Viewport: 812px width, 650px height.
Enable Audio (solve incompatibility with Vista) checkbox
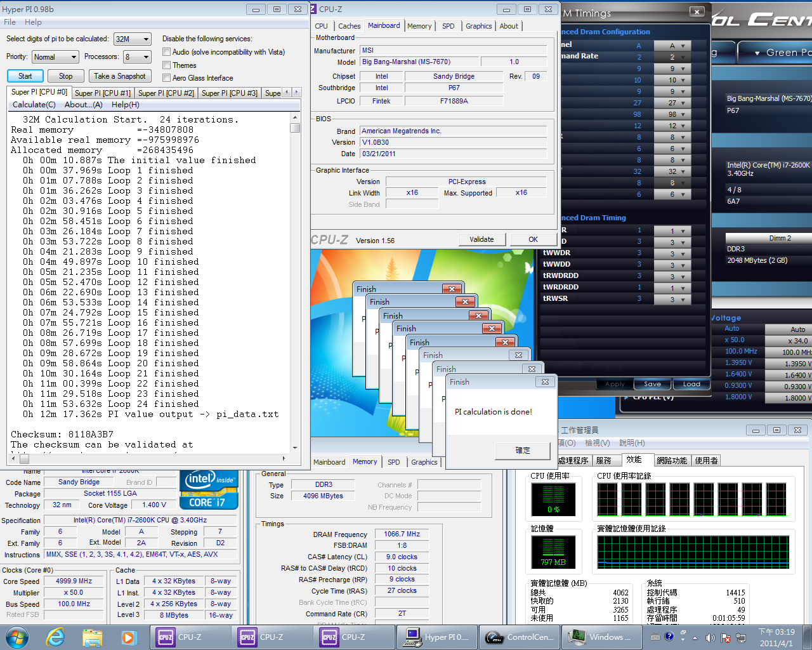coord(167,52)
